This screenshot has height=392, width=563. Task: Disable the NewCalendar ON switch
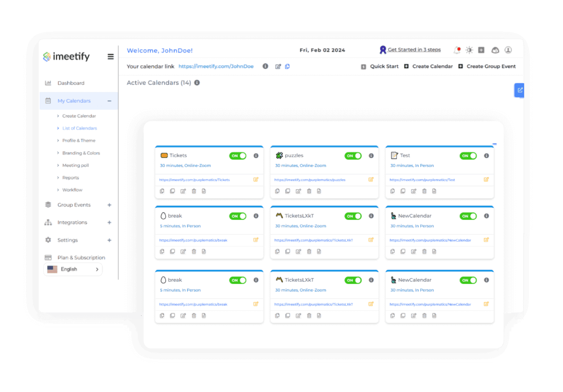[468, 216]
